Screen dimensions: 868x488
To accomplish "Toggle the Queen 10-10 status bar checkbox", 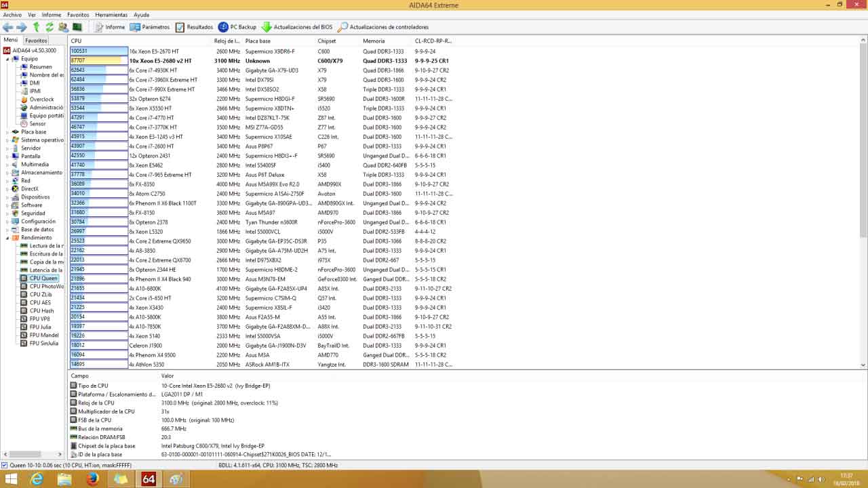I will 5,466.
